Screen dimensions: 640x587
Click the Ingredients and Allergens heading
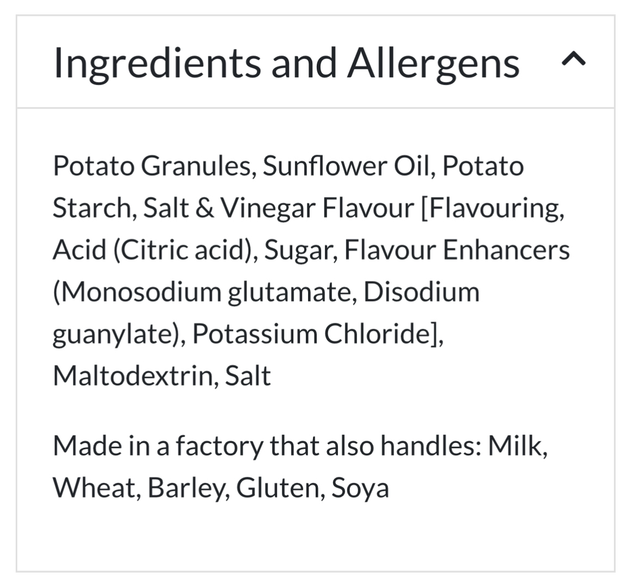(x=286, y=63)
